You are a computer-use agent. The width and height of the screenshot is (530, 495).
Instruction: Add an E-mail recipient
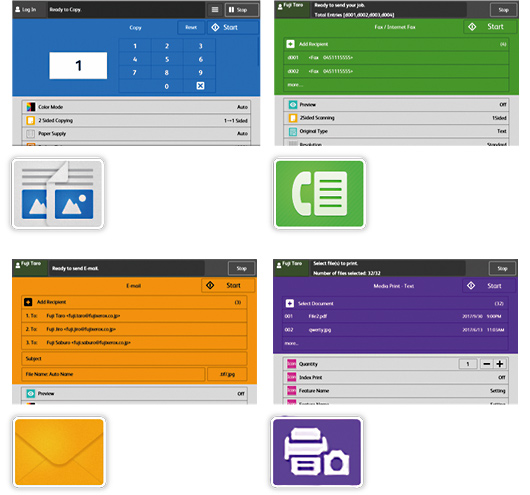pyautogui.click(x=134, y=302)
